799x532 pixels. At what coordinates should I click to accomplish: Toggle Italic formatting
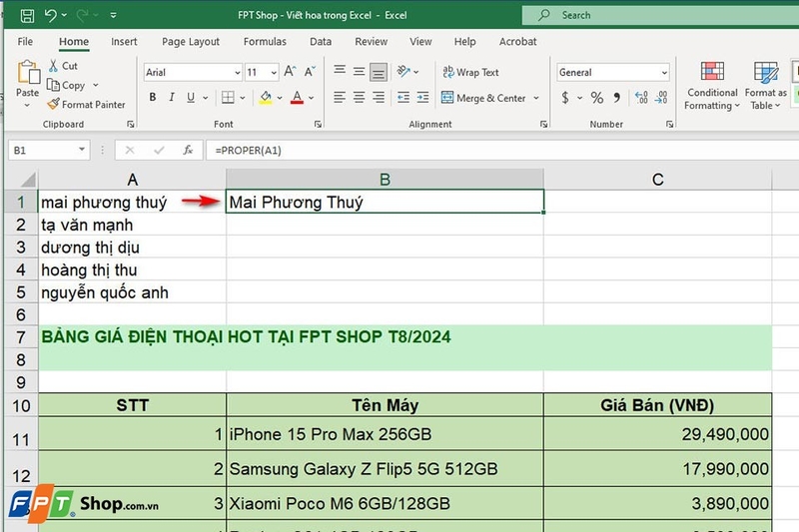[x=172, y=97]
